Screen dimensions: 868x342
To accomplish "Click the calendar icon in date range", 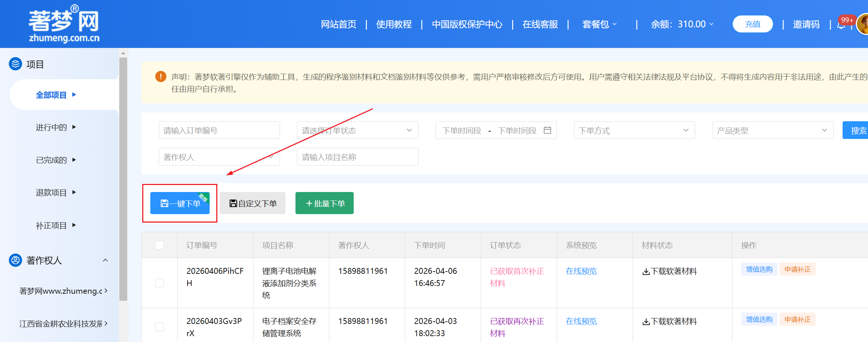I will 547,130.
